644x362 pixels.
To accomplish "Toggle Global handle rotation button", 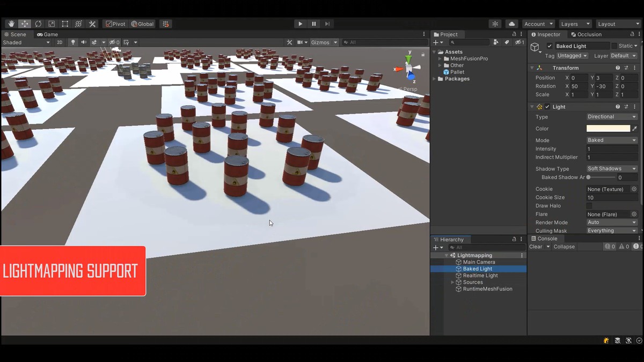I will (142, 24).
